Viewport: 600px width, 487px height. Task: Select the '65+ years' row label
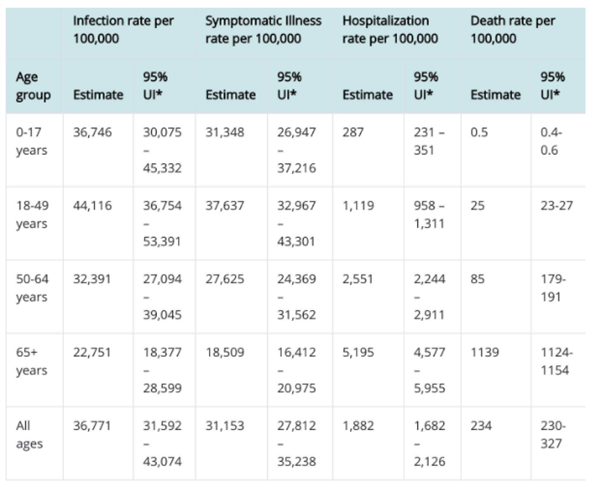[x=31, y=362]
